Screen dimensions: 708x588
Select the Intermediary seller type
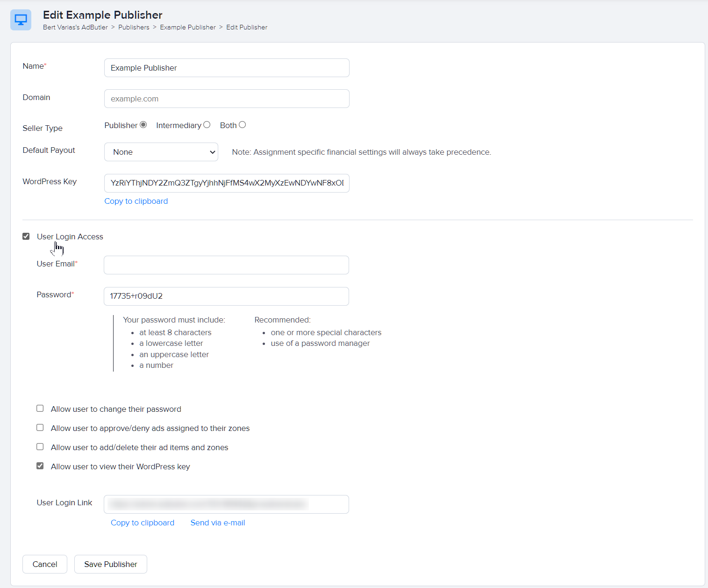(207, 124)
